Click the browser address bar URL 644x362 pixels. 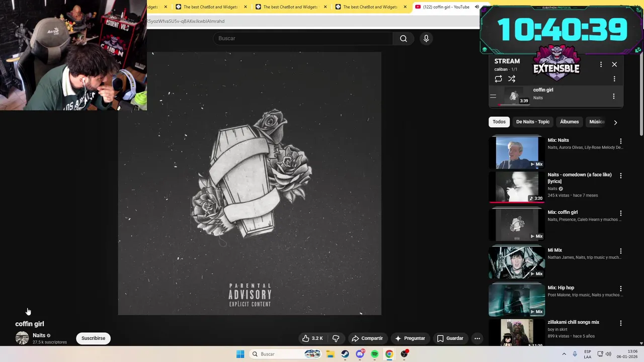coord(186,21)
